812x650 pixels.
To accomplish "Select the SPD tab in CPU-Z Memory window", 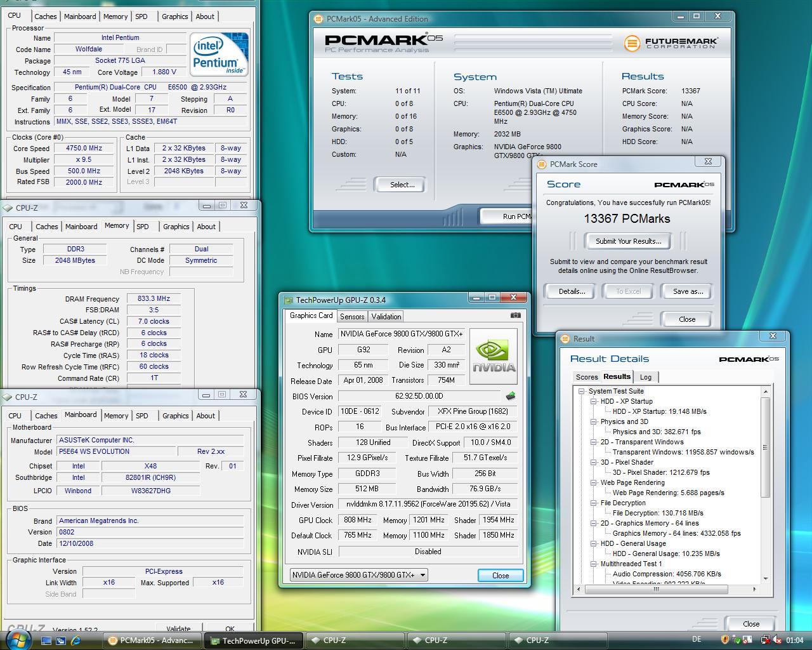I will click(x=143, y=227).
